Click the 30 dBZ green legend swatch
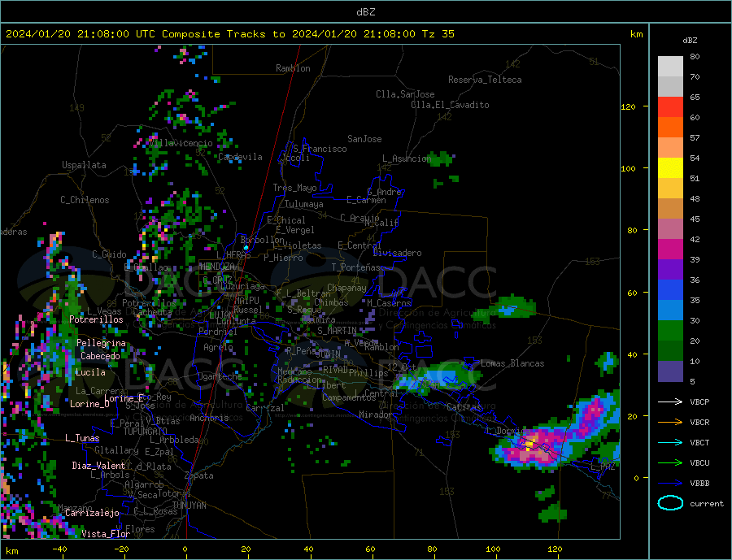The height and width of the screenshot is (560, 732). click(x=670, y=331)
